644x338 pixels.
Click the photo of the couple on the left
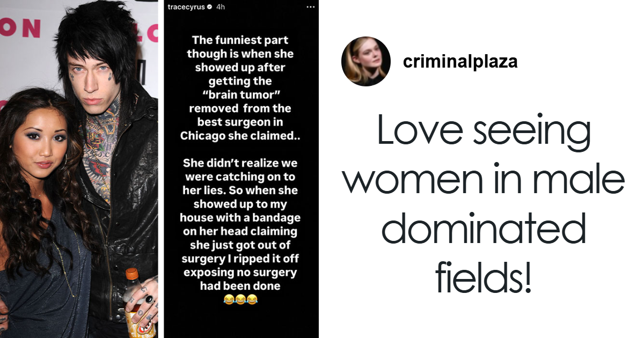pos(80,169)
